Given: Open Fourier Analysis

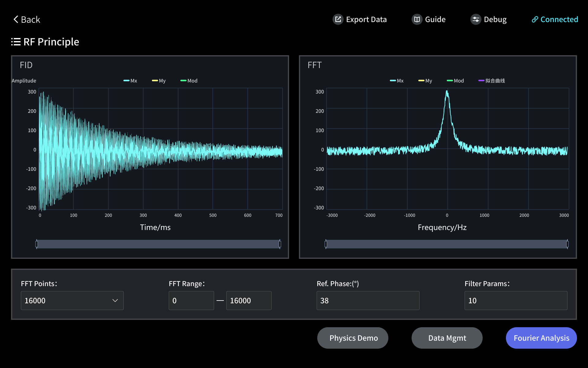Looking at the screenshot, I should coord(541,338).
